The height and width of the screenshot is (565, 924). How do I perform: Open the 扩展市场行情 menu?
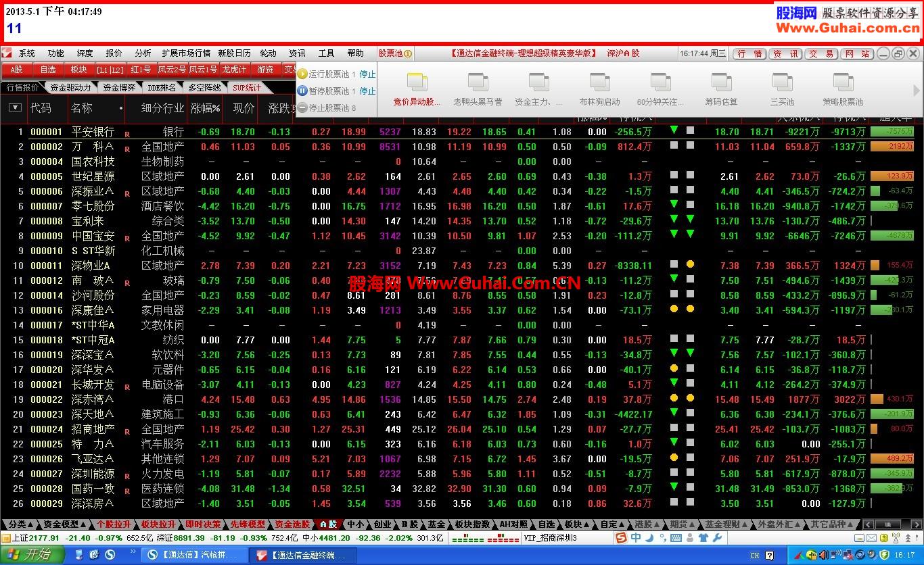click(185, 53)
